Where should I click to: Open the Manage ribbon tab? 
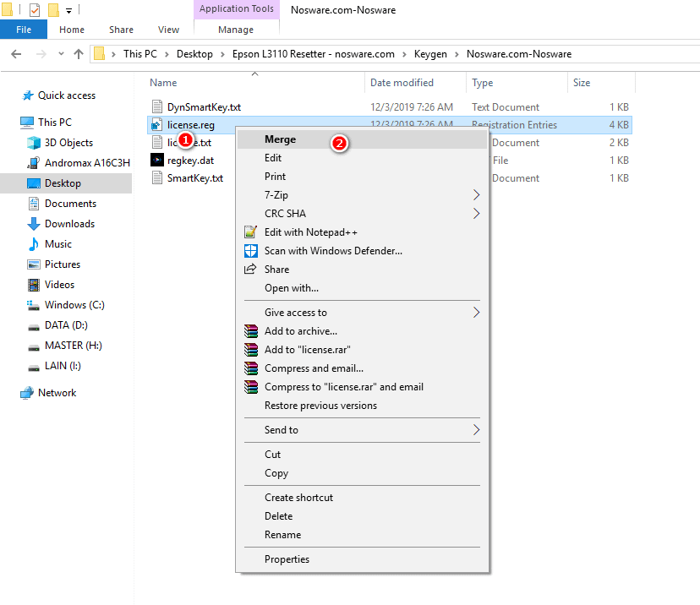[x=236, y=30]
